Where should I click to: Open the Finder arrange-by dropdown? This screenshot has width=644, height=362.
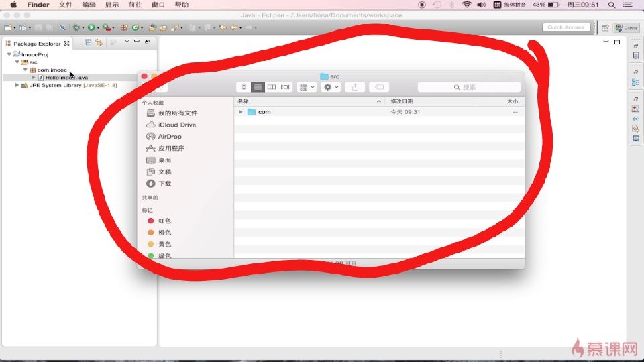[307, 87]
